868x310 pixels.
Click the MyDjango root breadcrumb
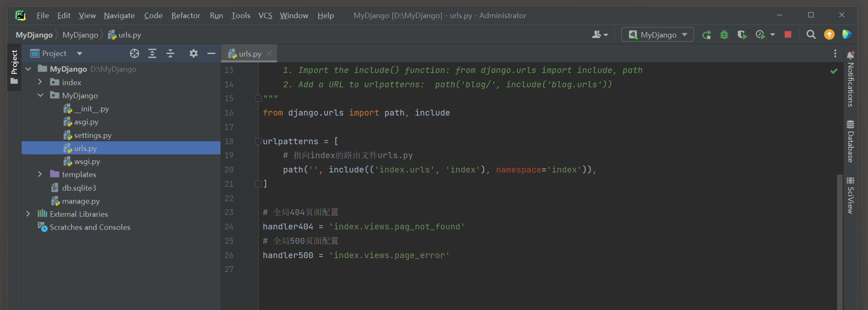click(34, 35)
